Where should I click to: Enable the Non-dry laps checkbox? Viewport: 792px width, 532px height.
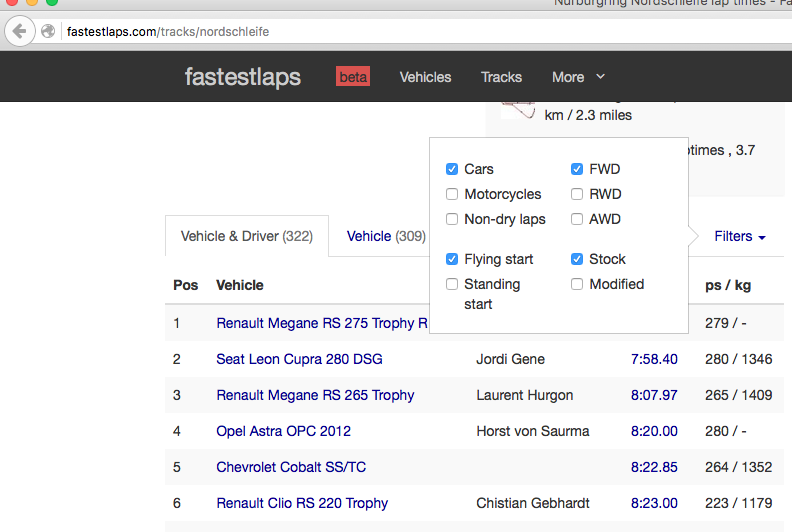pyautogui.click(x=452, y=219)
